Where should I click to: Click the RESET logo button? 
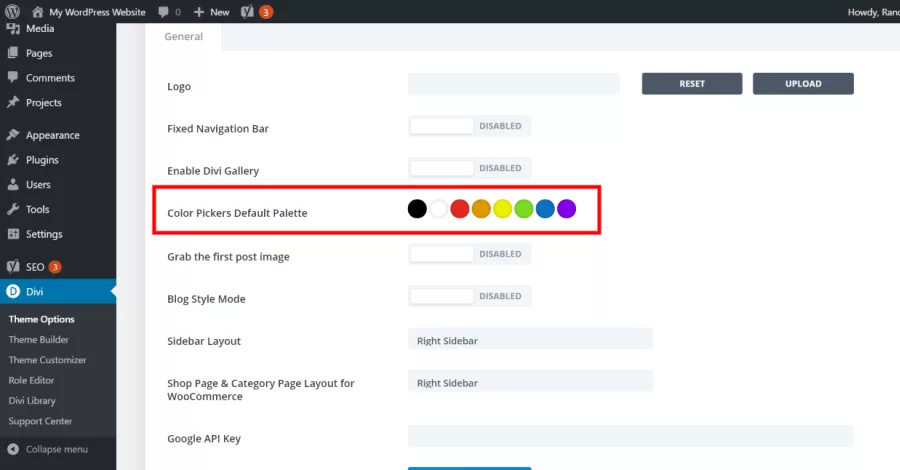click(x=692, y=84)
